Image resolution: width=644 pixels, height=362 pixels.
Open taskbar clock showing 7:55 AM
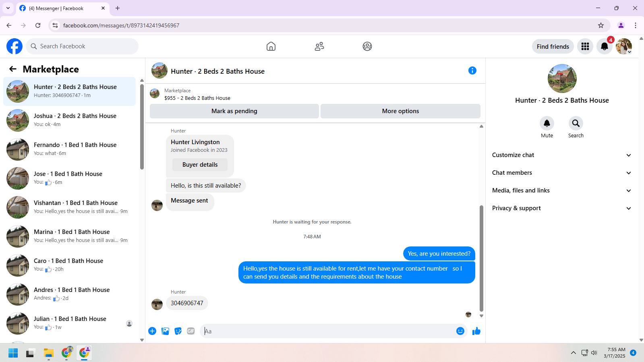(x=615, y=353)
